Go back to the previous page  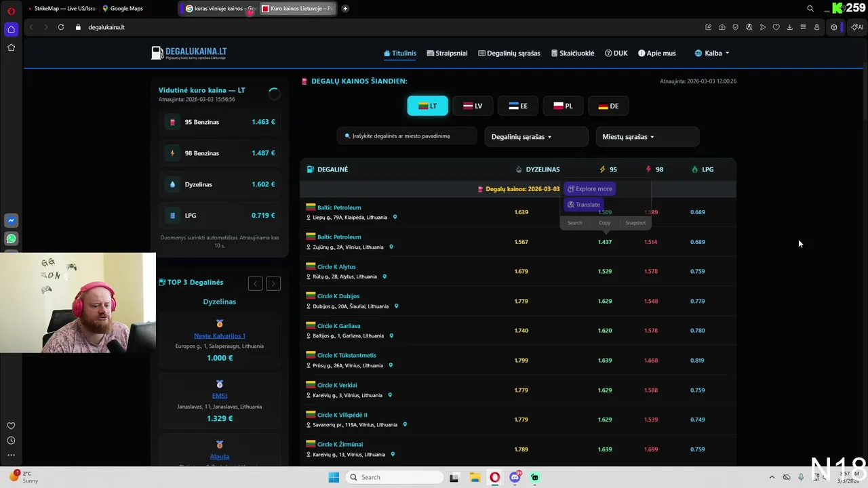pos(31,27)
